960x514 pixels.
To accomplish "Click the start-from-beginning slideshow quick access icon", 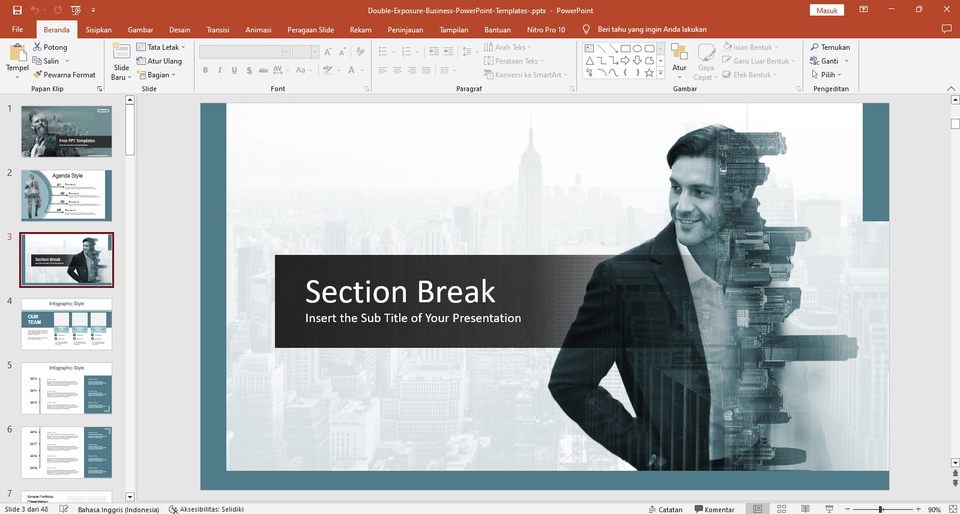I will (75, 10).
